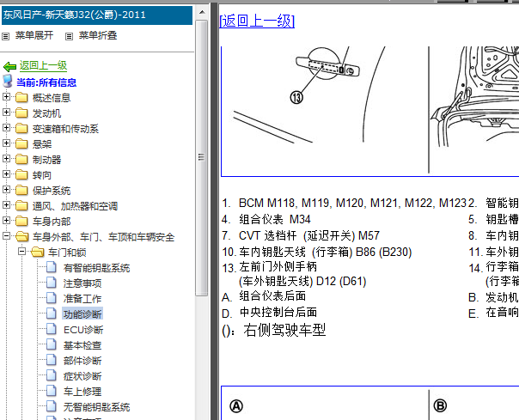519x420 pixels.
Task: Expand the 转向 tree node
Action: 6,173
